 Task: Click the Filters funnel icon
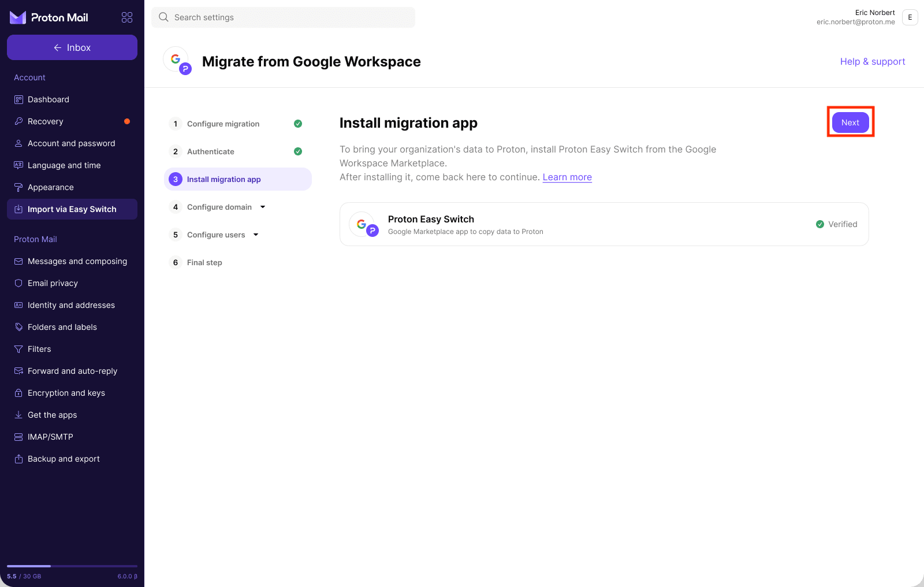tap(18, 349)
